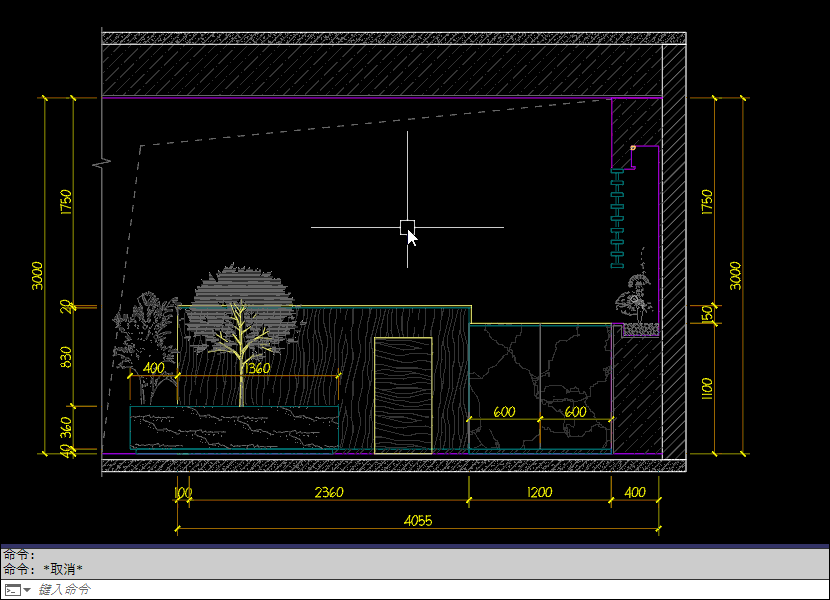Open the recent commands dropdown arrow
This screenshot has height=600, width=830.
[x=27, y=590]
